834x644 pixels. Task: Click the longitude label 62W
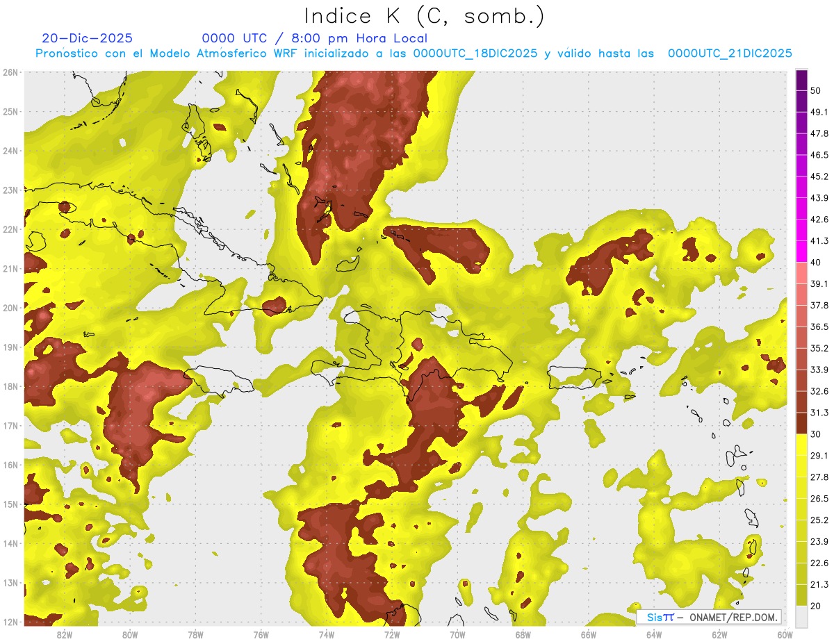pyautogui.click(x=719, y=634)
